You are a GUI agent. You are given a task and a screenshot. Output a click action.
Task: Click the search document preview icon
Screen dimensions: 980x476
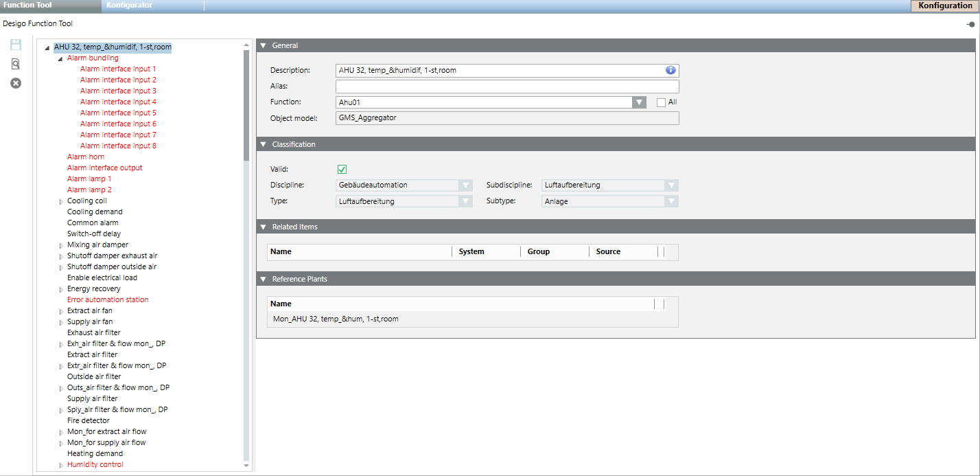15,64
